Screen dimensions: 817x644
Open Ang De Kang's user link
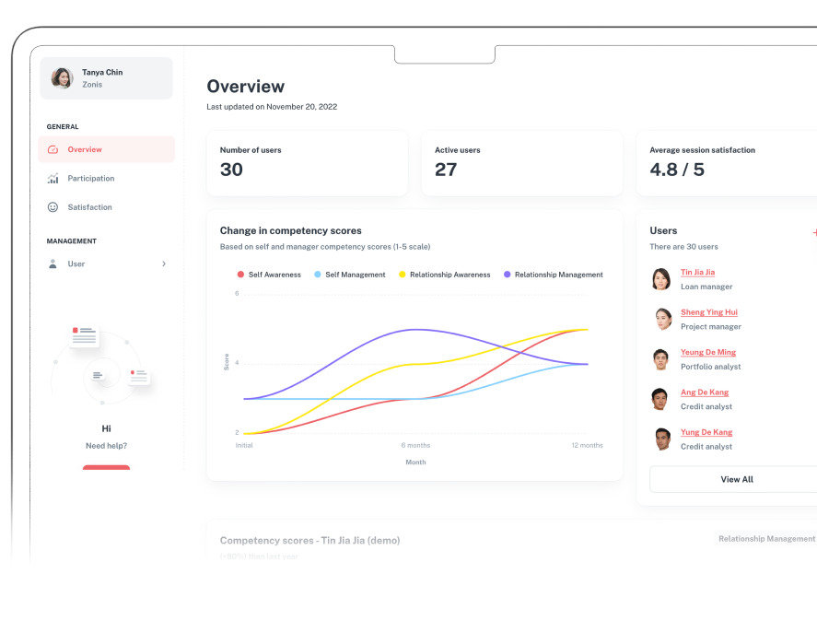[705, 392]
